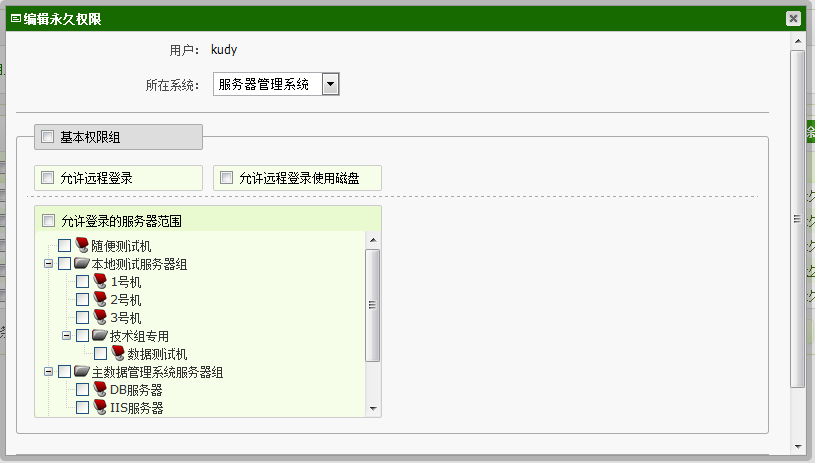Collapse the 技术组专用 tree node
Screen dimensions: 815x463
(67, 336)
